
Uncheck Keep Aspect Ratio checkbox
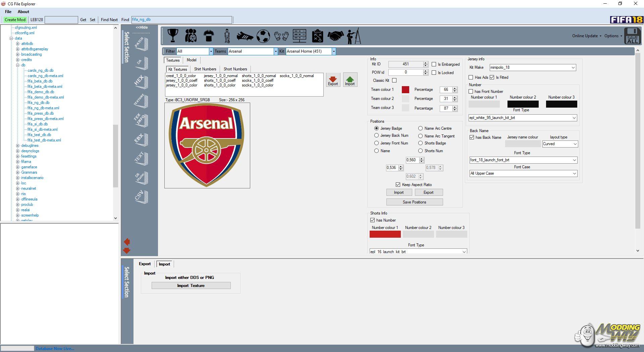398,185
